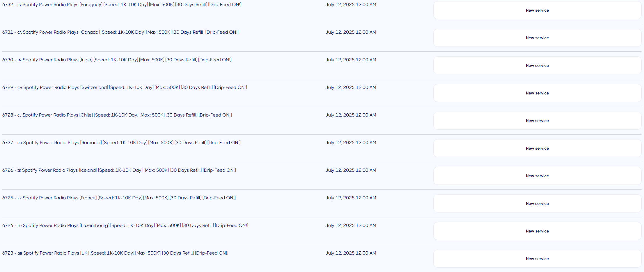Click the date in the 6726 row
Screen dimensions: 644x272
351,170
